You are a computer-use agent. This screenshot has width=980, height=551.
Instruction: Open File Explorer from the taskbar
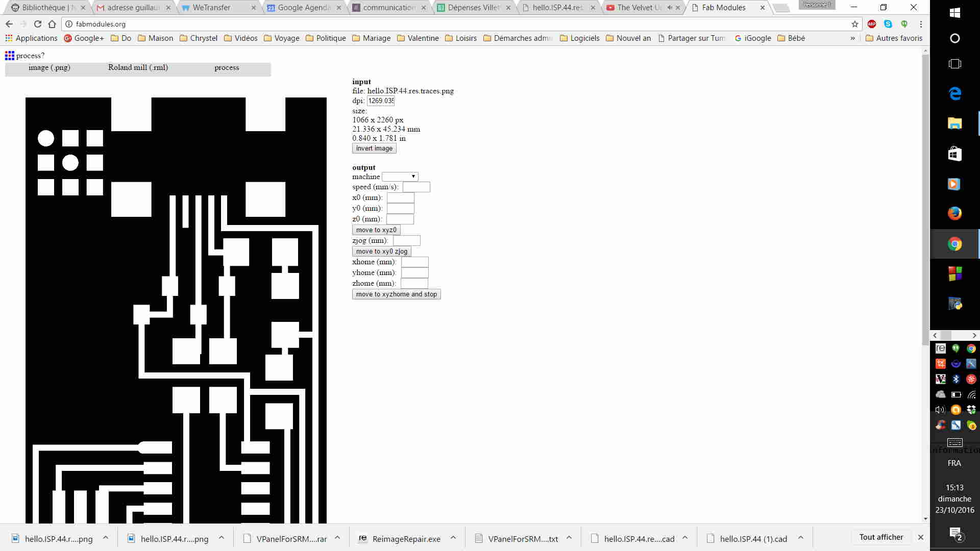click(x=954, y=123)
